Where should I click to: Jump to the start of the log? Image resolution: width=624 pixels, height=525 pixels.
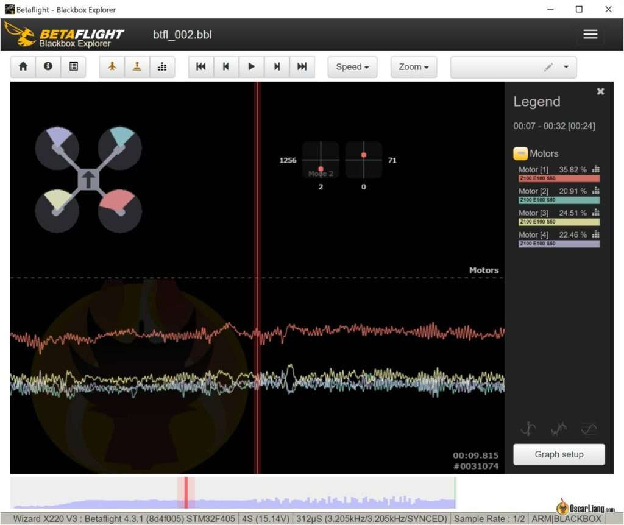click(201, 67)
